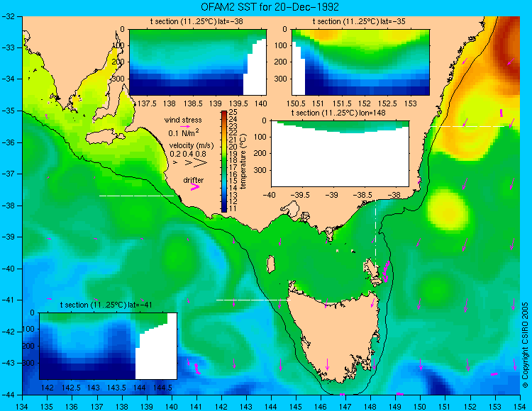The width and height of the screenshot is (532, 411).
Task: Click the "0.2 0.4 0.8" velocity scale values
Action: pyautogui.click(x=188, y=154)
